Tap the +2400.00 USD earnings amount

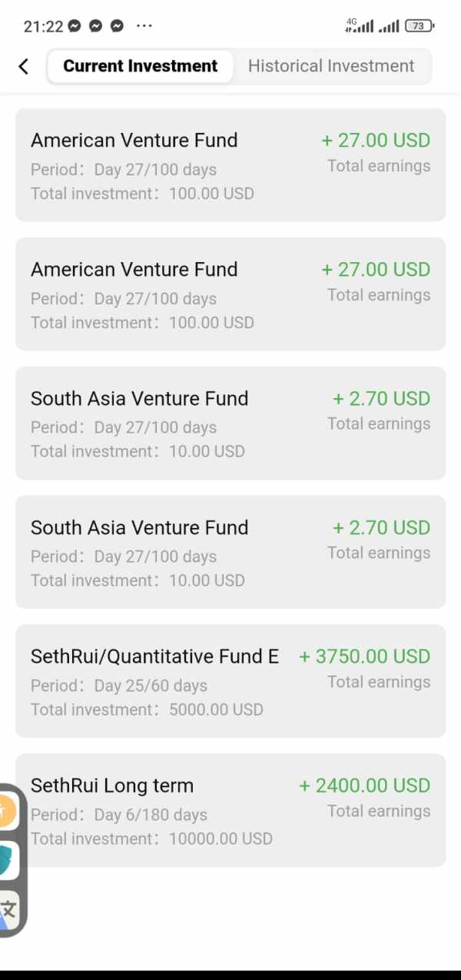[x=364, y=786]
